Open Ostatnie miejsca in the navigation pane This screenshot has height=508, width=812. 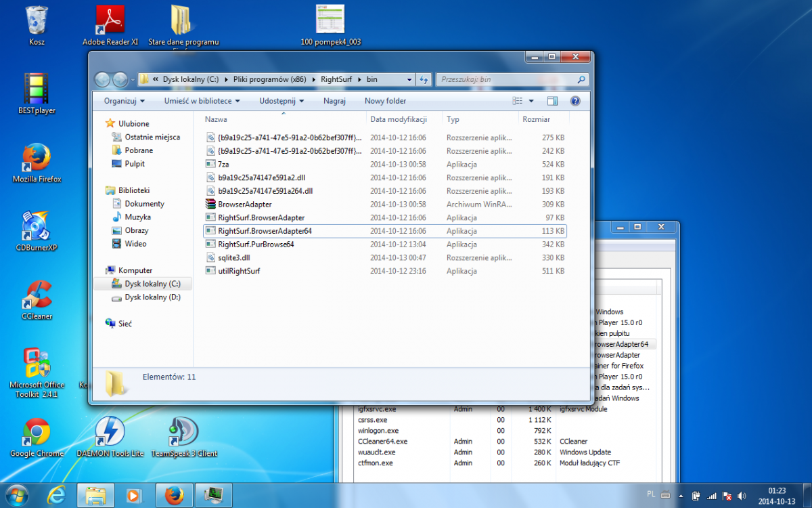pyautogui.click(x=145, y=137)
